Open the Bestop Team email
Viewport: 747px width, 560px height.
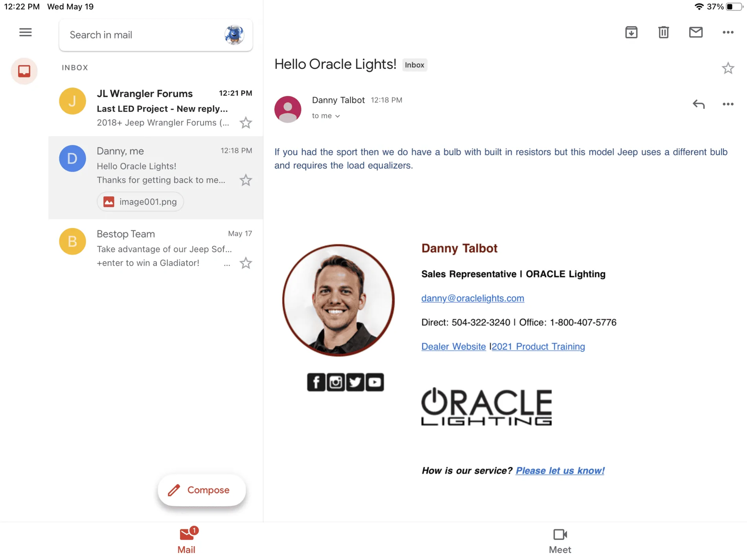pyautogui.click(x=156, y=248)
